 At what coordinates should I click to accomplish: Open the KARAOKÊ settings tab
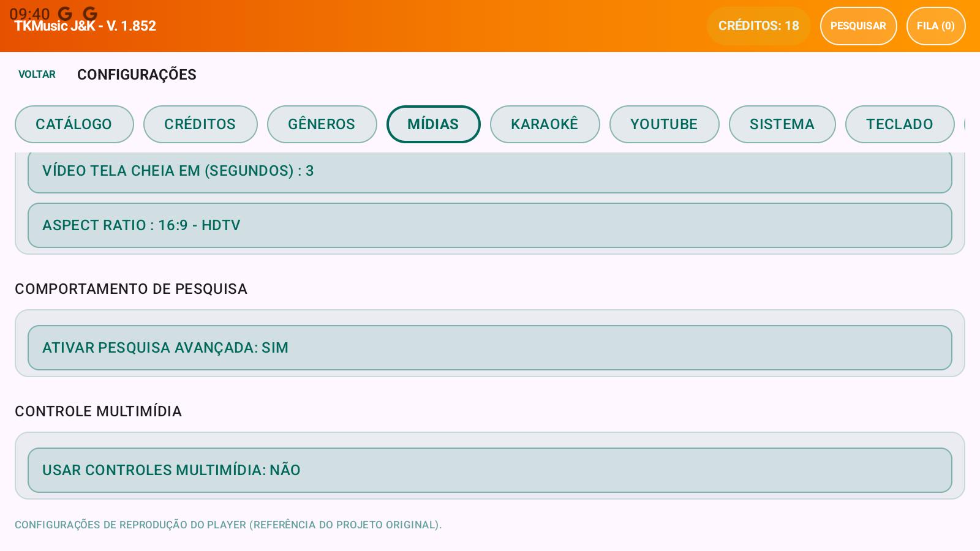click(545, 124)
